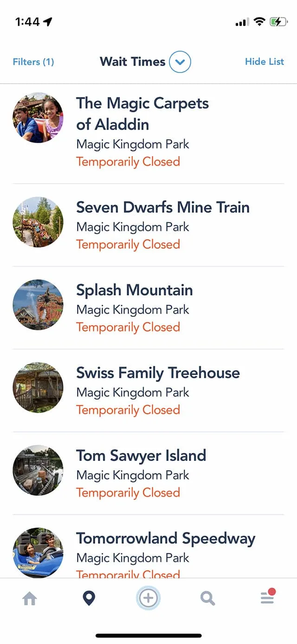Open Seven Dwarfs Mine Train entry

(148, 225)
